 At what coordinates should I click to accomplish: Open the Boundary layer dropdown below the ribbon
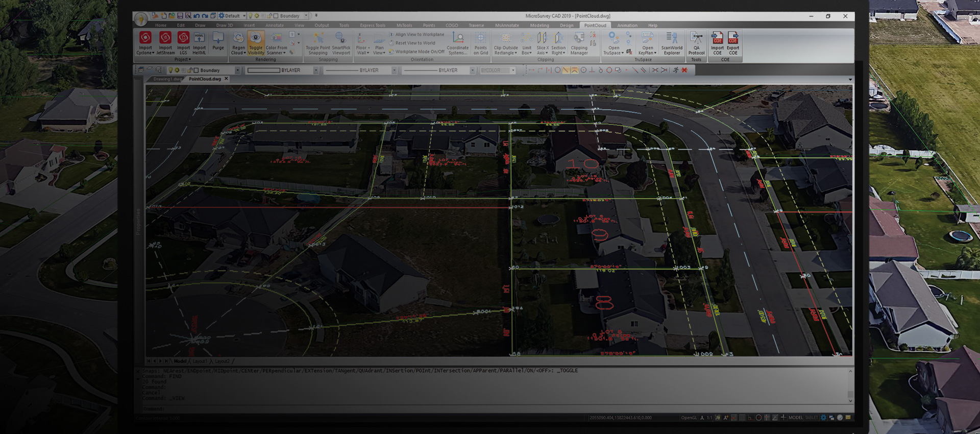coord(237,70)
